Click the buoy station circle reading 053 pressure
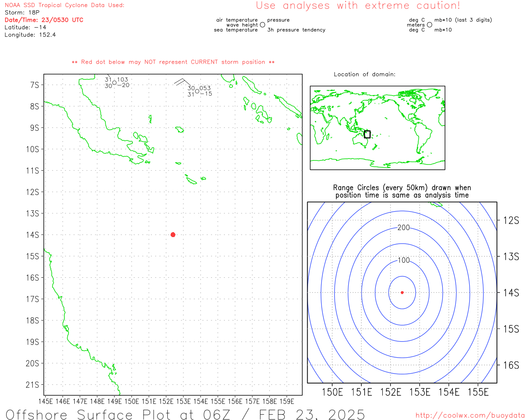 click(197, 91)
